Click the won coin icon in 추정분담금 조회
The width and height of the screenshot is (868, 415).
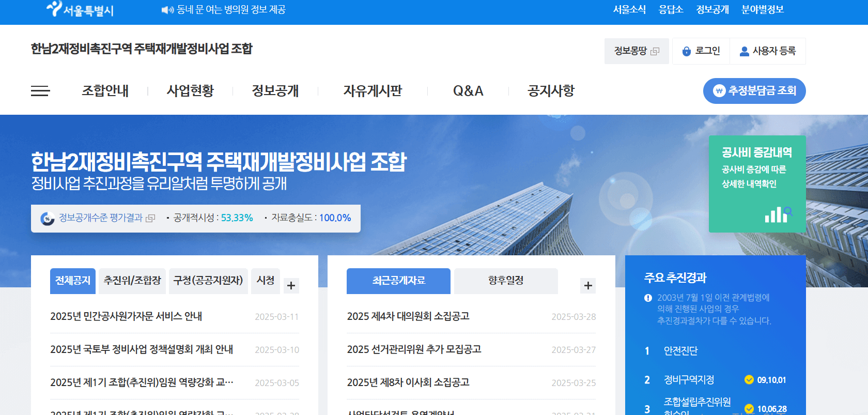[x=719, y=91]
